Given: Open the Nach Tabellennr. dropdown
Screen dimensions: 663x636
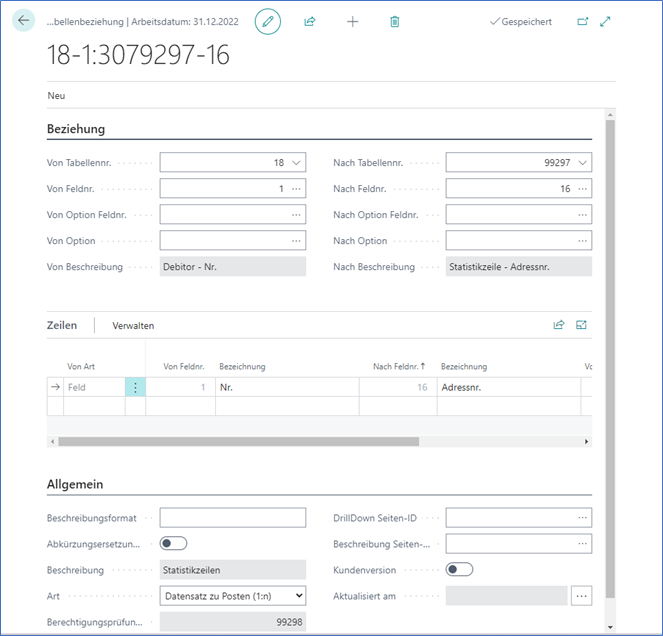Looking at the screenshot, I should coord(583,162).
